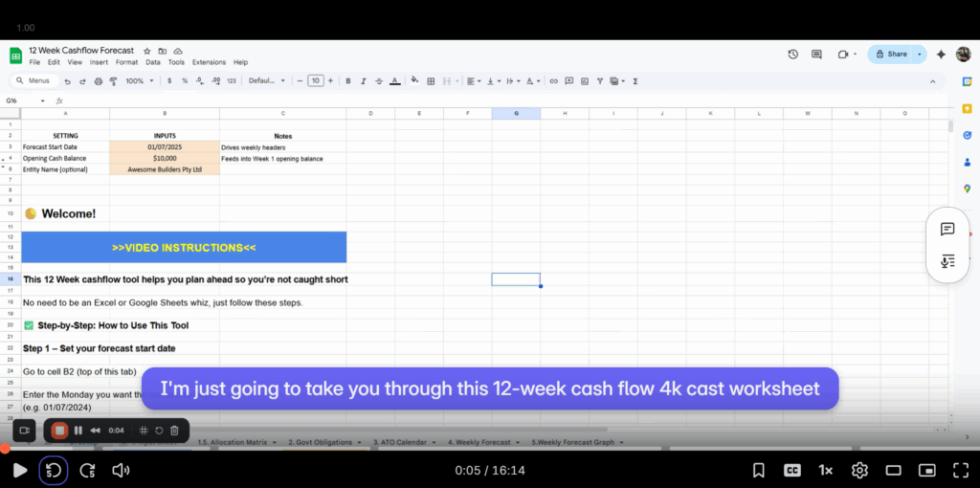
Task: Play the video
Action: 19,470
